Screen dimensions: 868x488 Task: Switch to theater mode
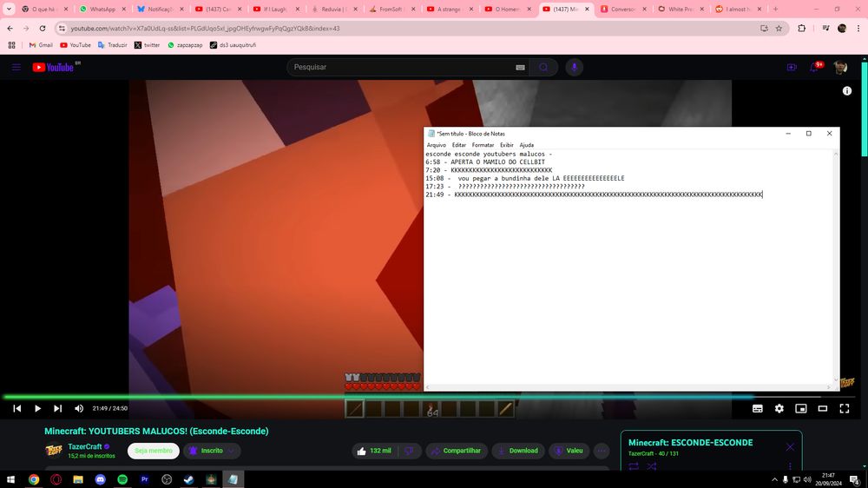(823, 408)
